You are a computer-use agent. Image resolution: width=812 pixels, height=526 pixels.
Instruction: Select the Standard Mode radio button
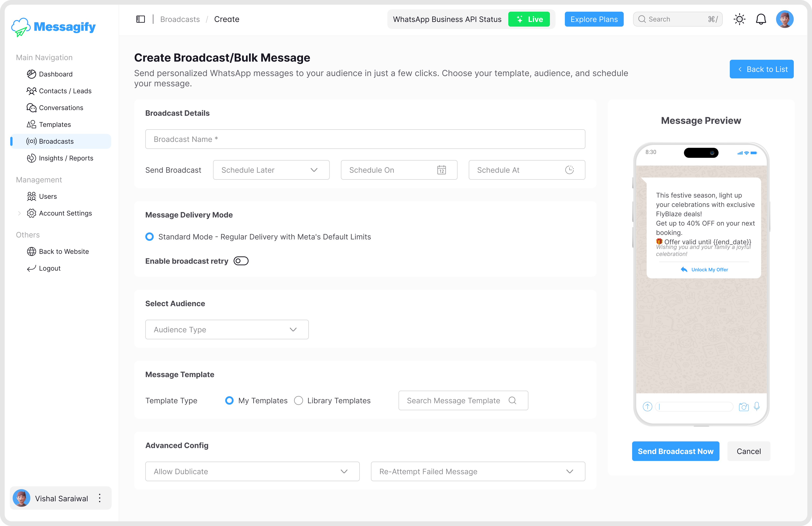[x=150, y=237]
